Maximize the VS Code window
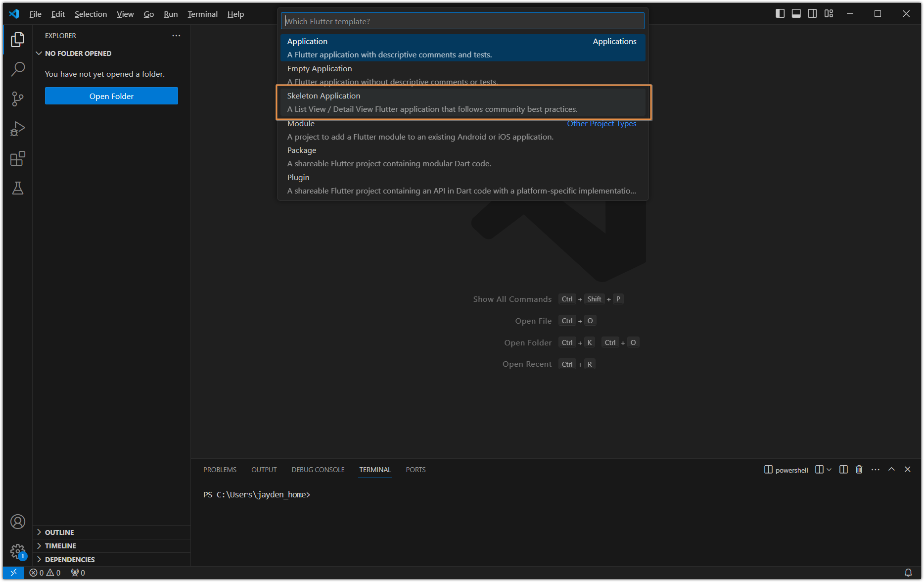 pyautogui.click(x=878, y=14)
